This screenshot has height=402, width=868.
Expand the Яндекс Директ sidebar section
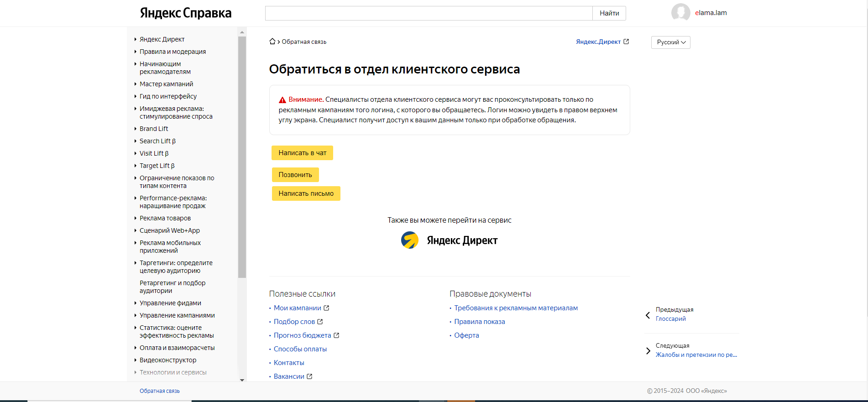(136, 39)
